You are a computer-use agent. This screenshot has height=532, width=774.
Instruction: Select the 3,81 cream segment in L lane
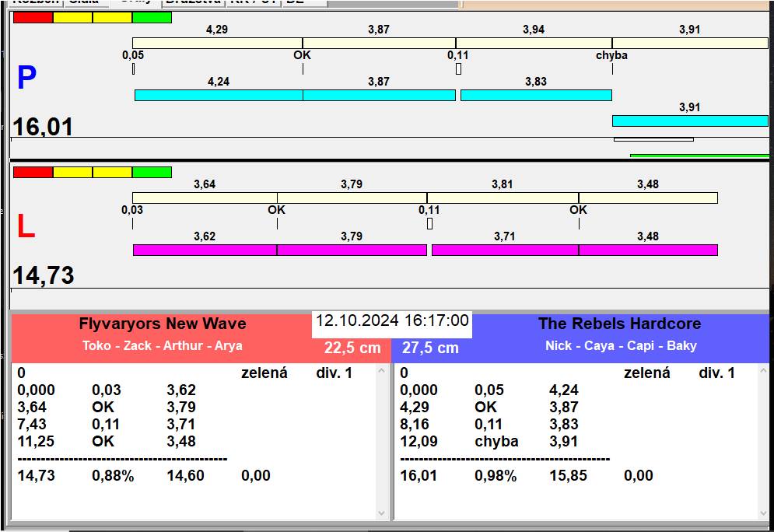click(503, 198)
